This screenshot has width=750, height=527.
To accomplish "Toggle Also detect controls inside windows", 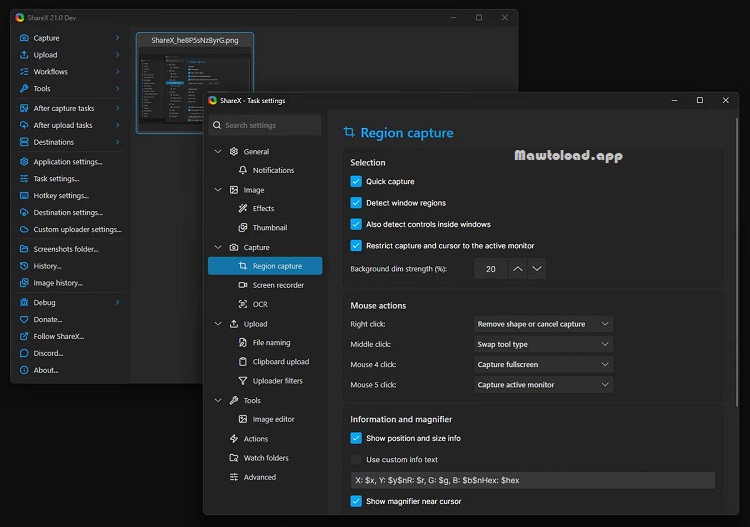I will [356, 224].
